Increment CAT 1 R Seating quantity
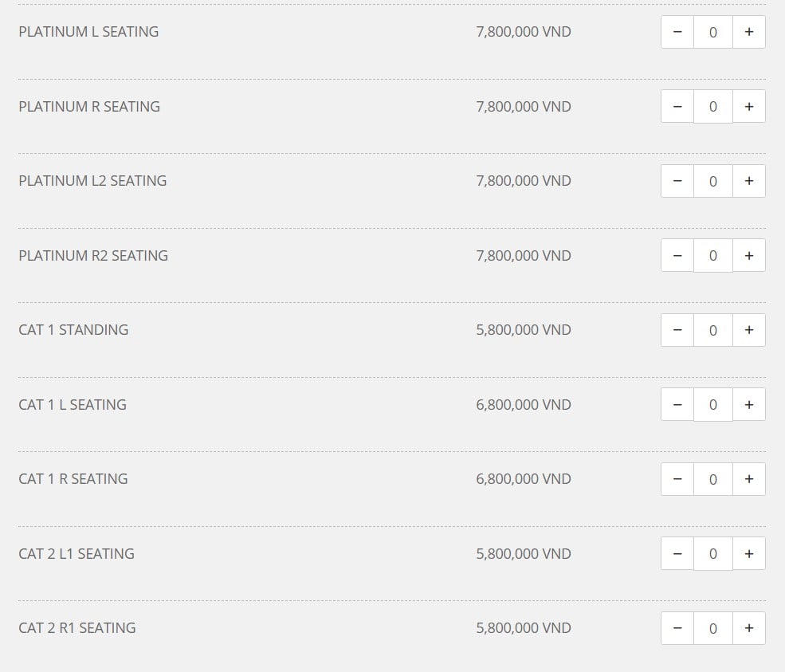 pyautogui.click(x=749, y=479)
